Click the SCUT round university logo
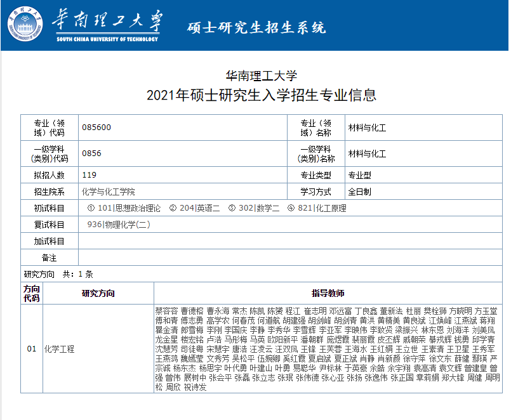 point(25,23)
